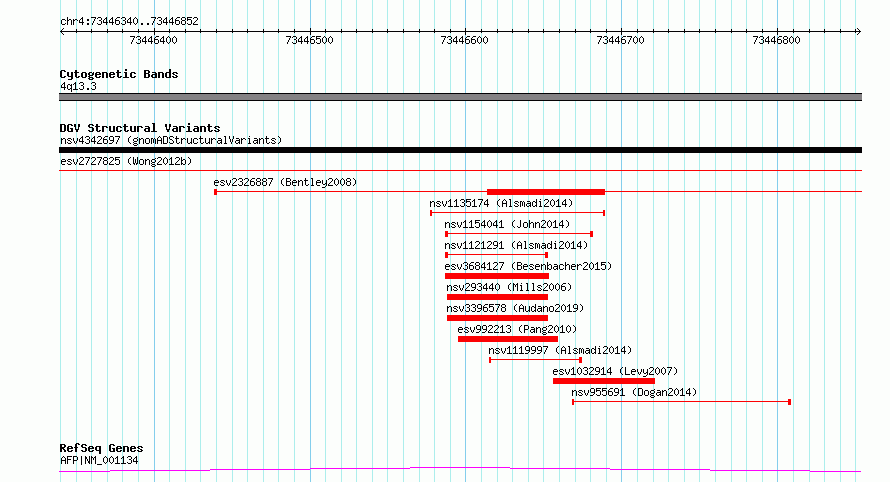Viewport: 890px width, 482px height.
Task: Click the red bar under esv992213
Action: pyautogui.click(x=508, y=339)
